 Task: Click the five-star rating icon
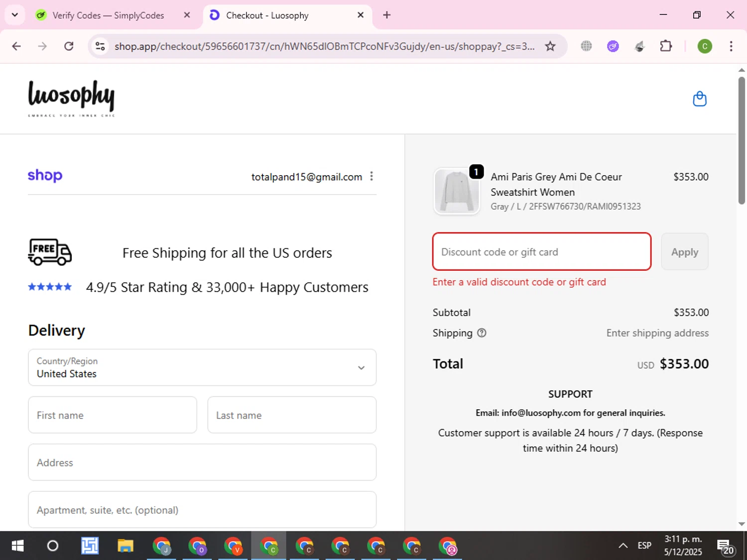pyautogui.click(x=50, y=287)
